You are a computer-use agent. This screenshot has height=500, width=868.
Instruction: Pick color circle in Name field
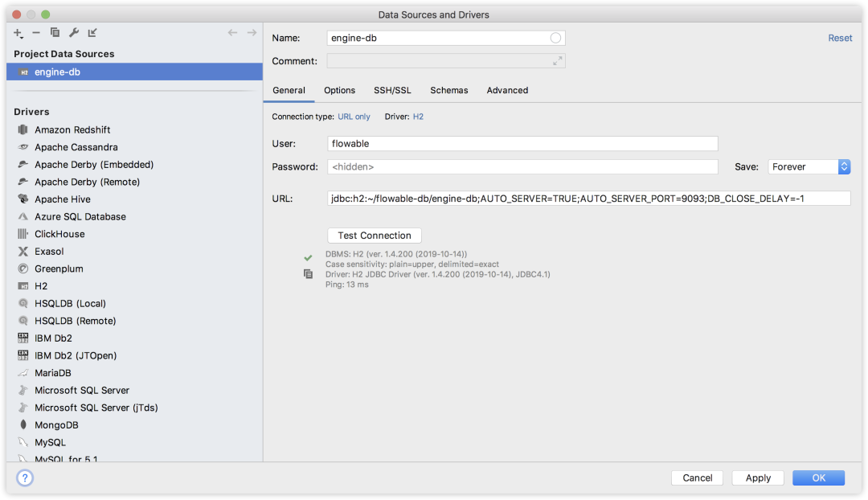point(555,38)
